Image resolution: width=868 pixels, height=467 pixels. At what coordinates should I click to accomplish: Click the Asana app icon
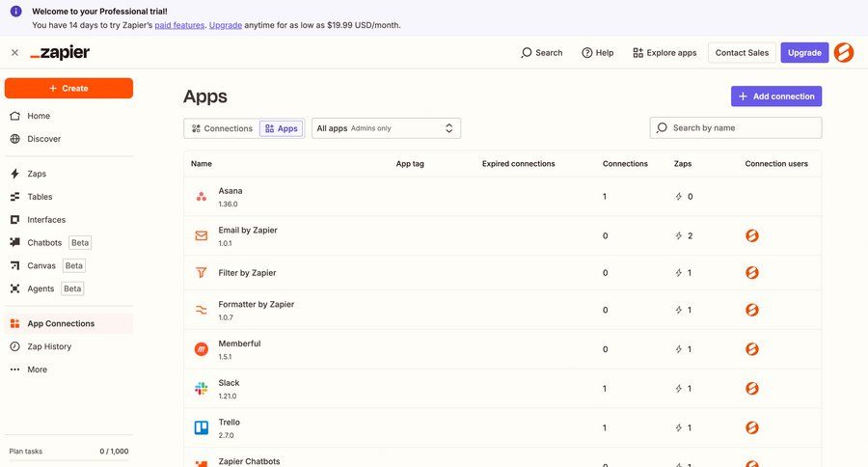tap(201, 197)
